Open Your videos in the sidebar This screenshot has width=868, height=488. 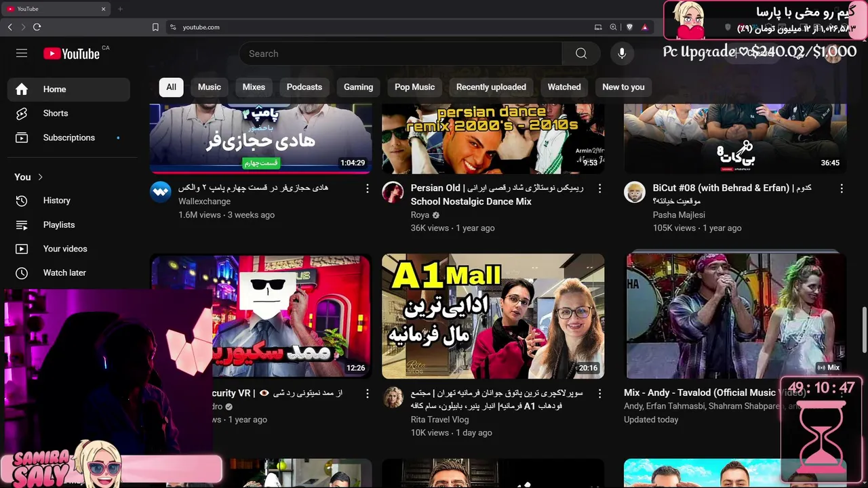(x=68, y=249)
